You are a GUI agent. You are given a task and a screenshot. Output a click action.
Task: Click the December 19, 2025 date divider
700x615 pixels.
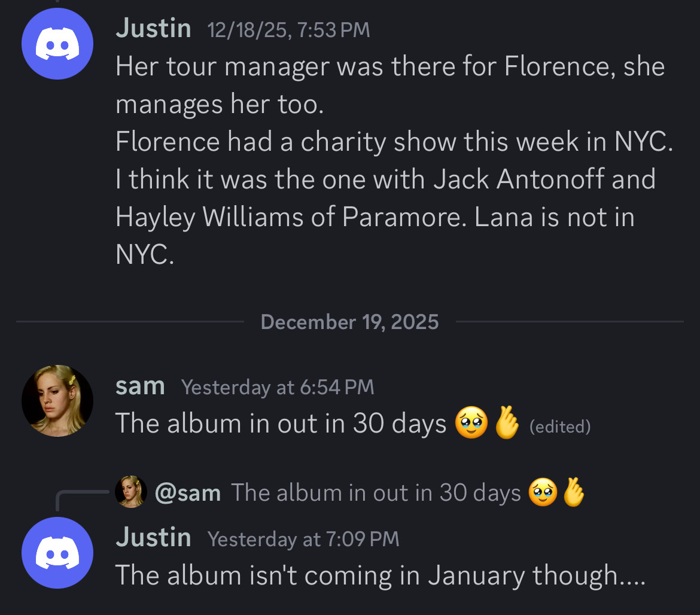click(x=349, y=322)
